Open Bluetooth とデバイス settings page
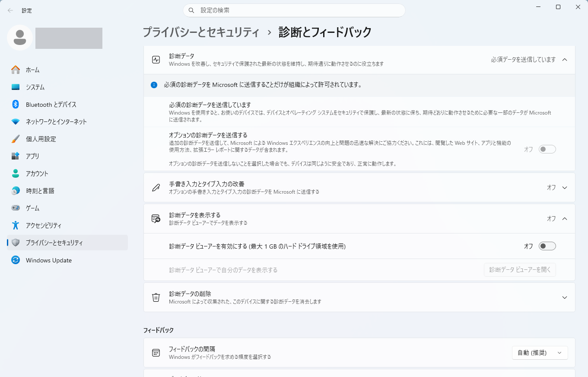Screen dimensions: 588x377 pyautogui.click(x=67, y=104)
